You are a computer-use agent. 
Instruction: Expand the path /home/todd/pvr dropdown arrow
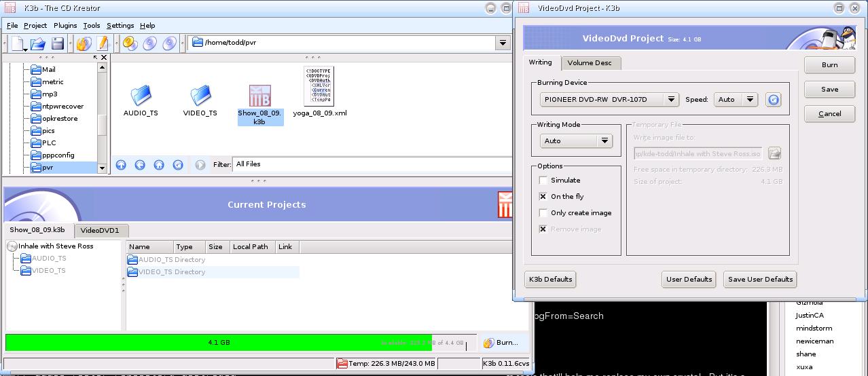[503, 43]
